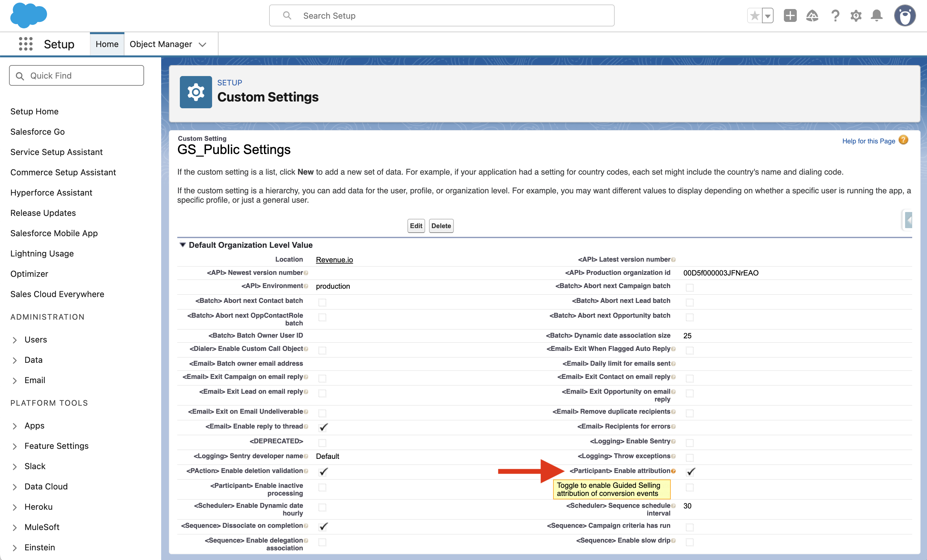Open the favorites star icon
This screenshot has width=927, height=560.
pos(755,15)
